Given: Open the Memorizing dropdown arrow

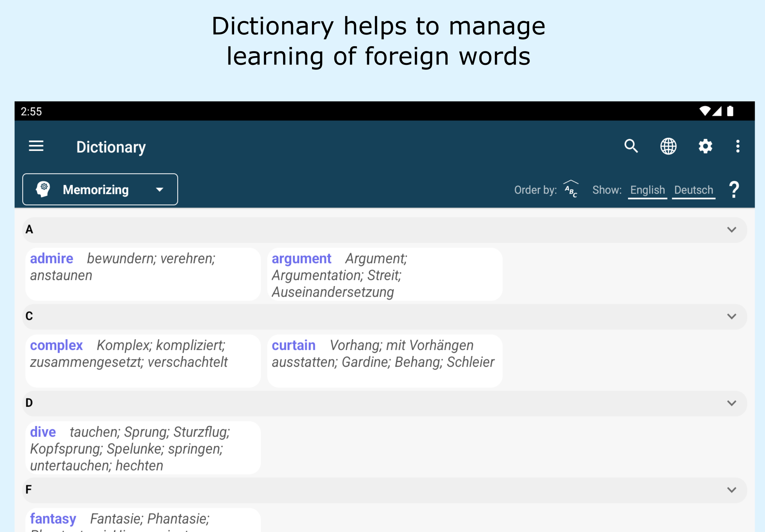Looking at the screenshot, I should coord(160,190).
